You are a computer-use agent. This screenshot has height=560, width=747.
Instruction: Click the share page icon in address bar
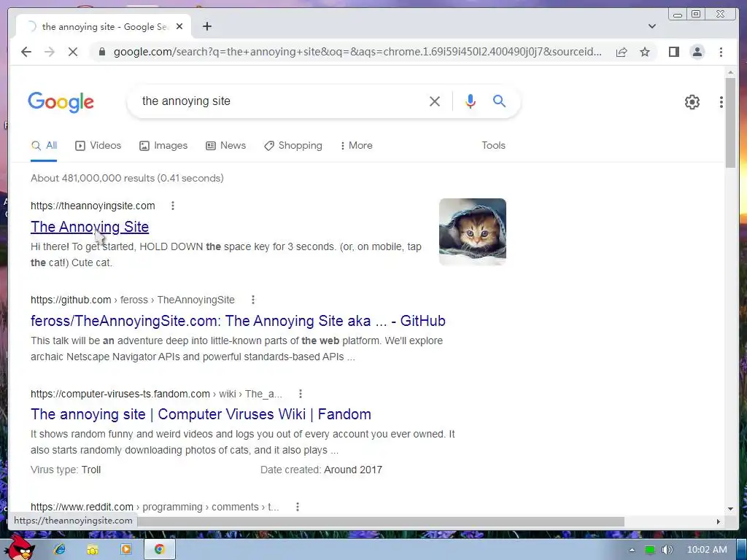(622, 52)
